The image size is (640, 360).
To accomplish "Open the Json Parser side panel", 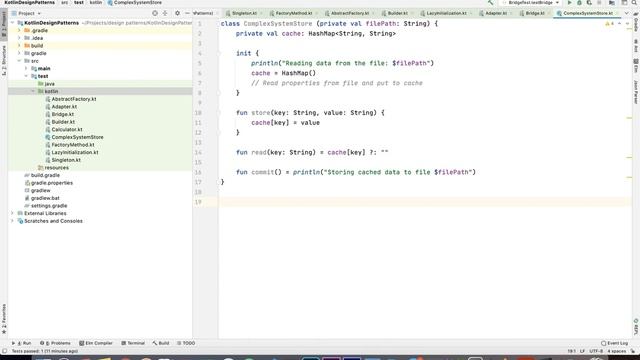I will point(636,92).
